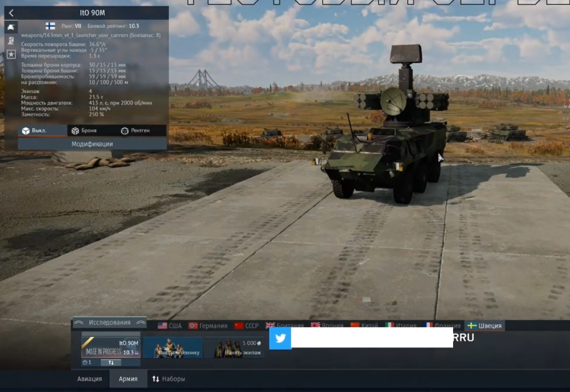Open the vehicle characteristics tank icon tab
Screen dimensions: 570x392
11,27
